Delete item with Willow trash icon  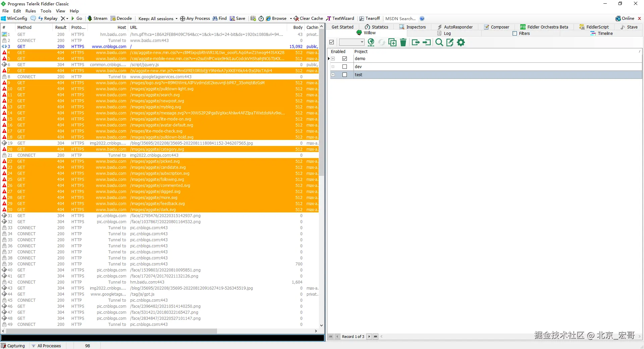[x=403, y=42]
